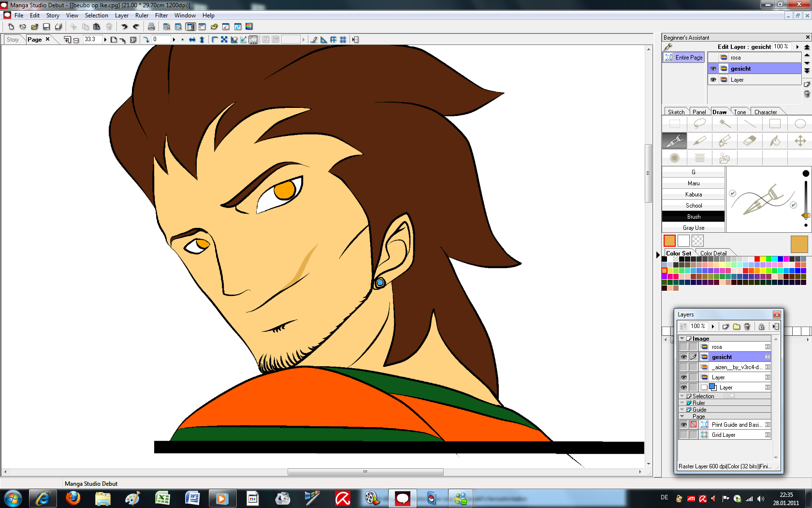812x508 pixels.
Task: Select the Gray Use pen type
Action: [x=694, y=228]
